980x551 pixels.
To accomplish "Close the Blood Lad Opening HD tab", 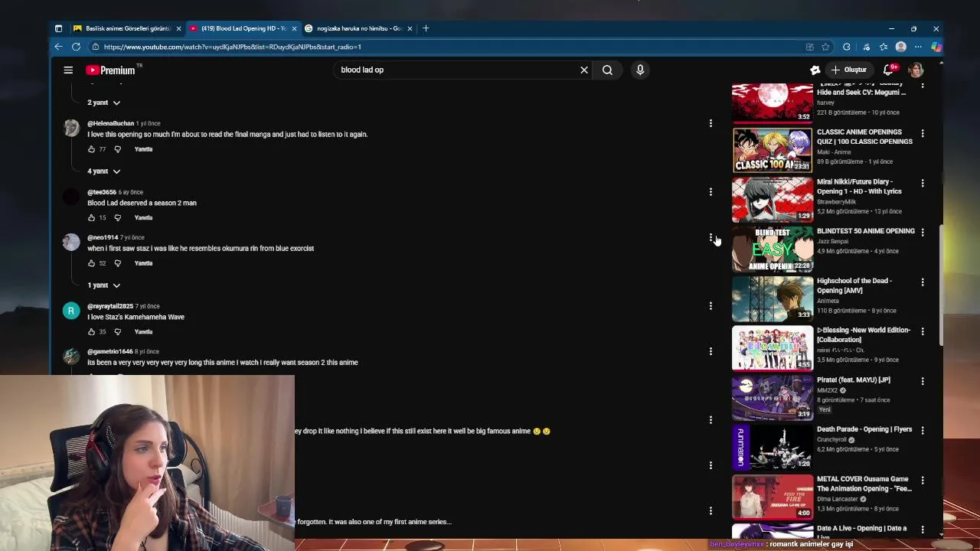I will coord(294,28).
